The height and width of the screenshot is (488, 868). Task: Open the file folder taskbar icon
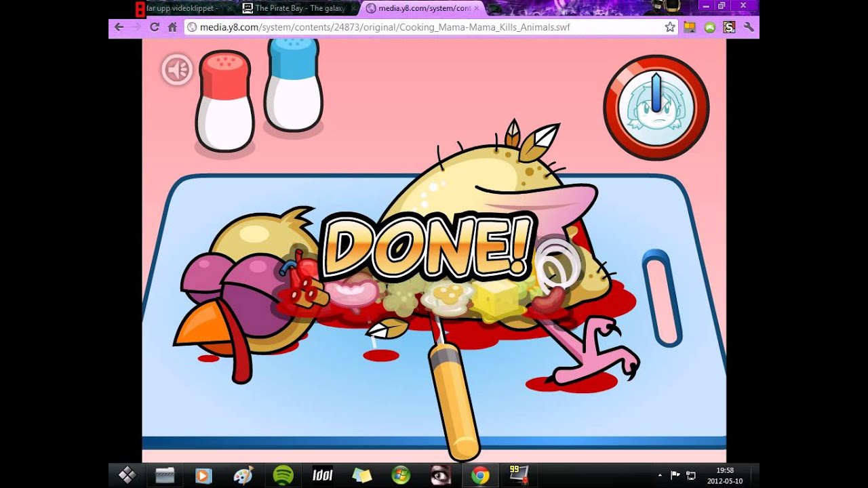pyautogui.click(x=165, y=475)
